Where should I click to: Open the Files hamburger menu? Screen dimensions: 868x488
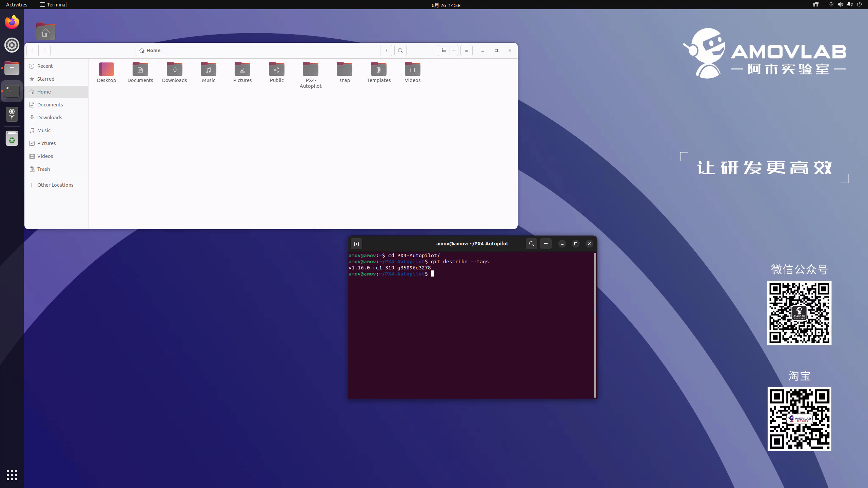tap(466, 50)
